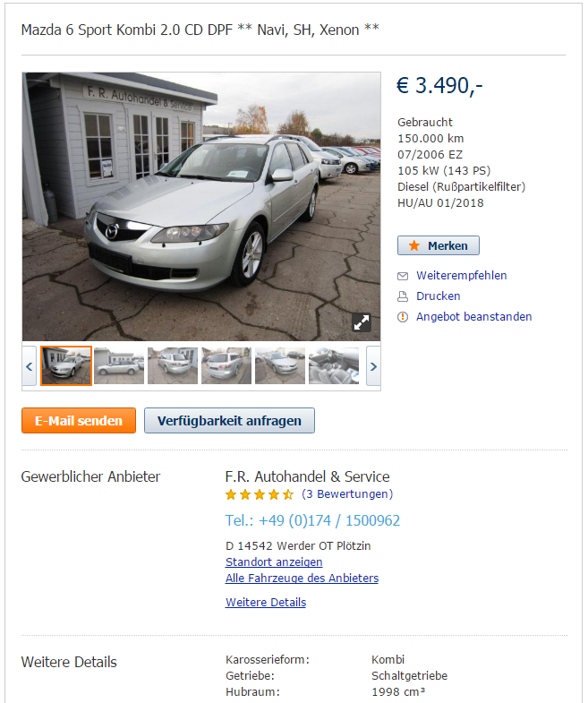Viewport: 588px width, 703px height.
Task: Click Verfügbarkeit anfragen button
Action: tap(229, 421)
